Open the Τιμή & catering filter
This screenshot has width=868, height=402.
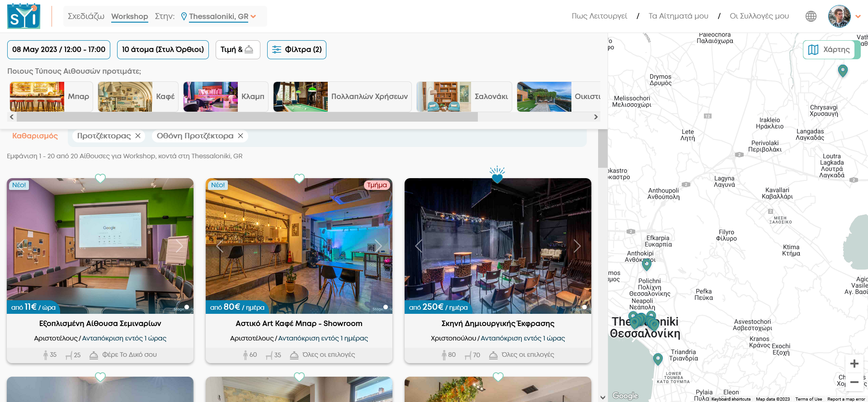tap(238, 50)
